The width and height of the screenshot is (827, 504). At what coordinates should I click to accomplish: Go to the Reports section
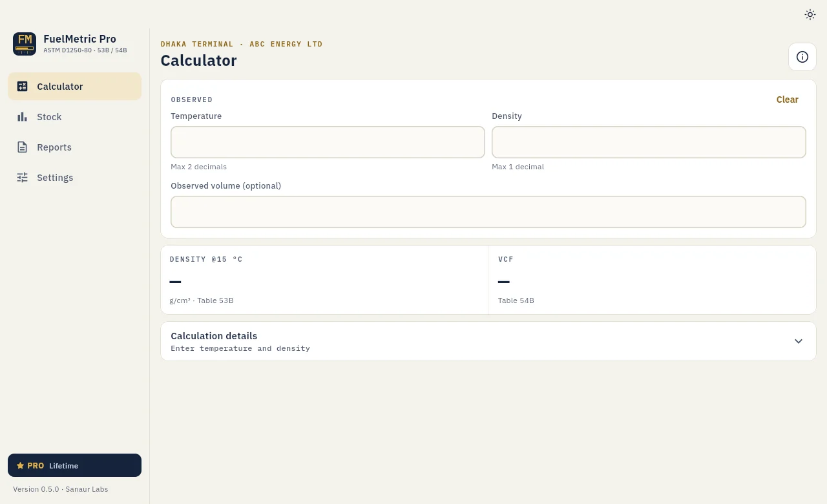75,147
